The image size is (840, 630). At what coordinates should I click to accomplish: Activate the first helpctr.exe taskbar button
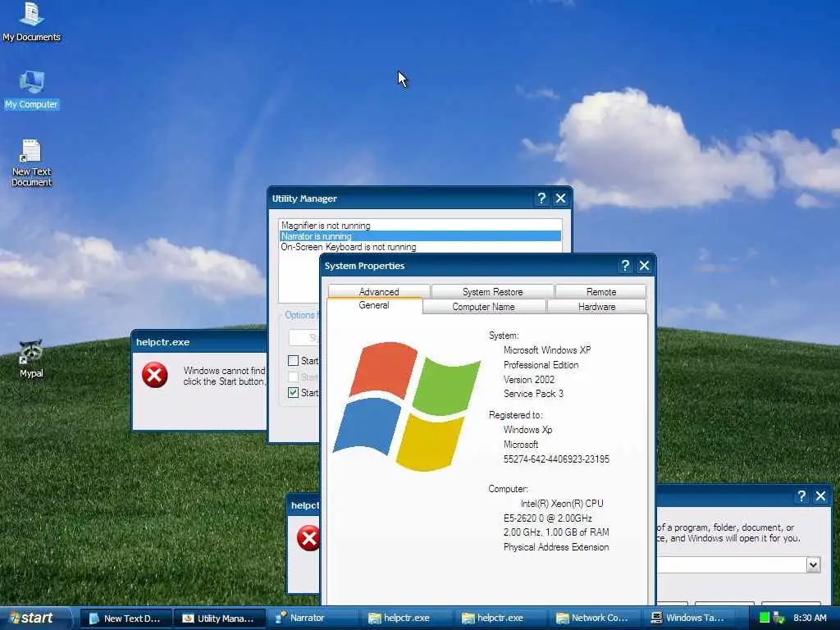(x=407, y=619)
